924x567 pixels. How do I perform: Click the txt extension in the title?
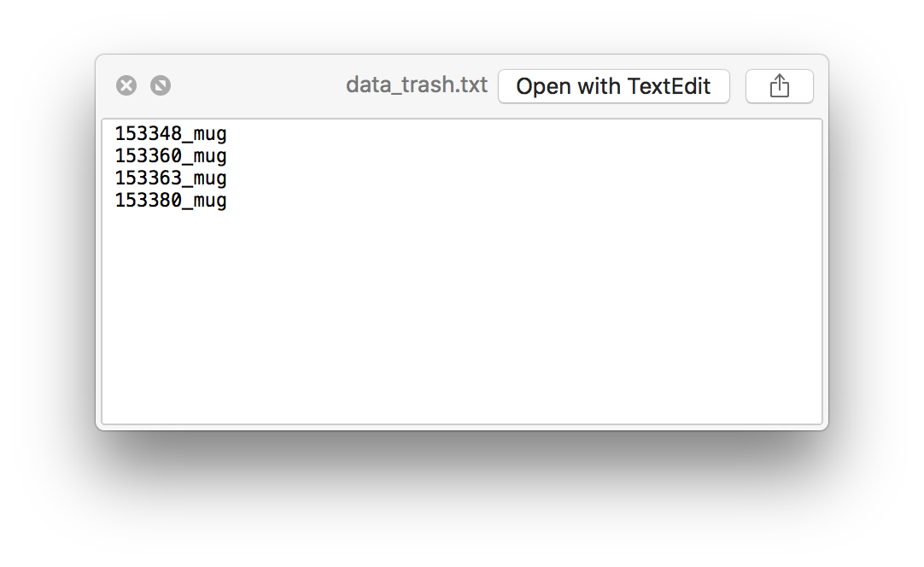pos(472,85)
